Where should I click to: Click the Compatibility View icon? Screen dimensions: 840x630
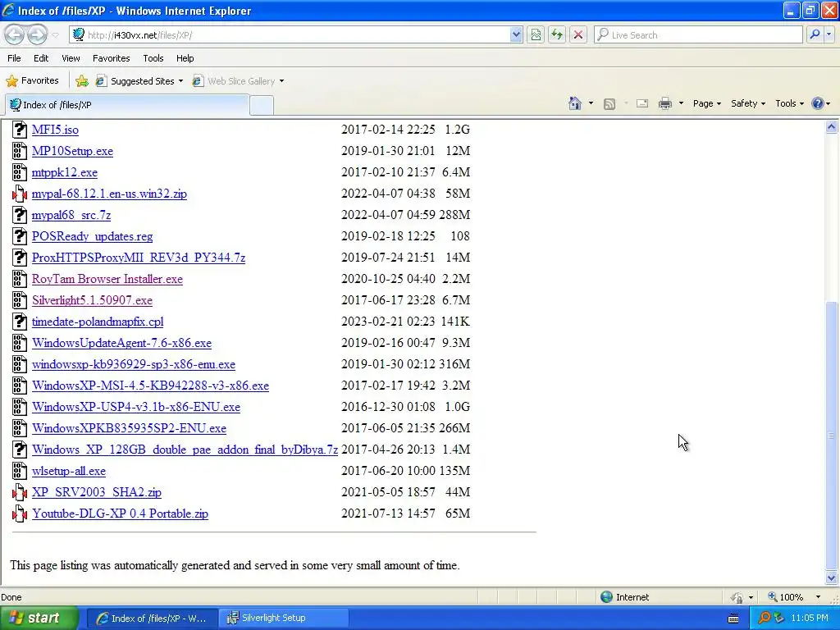(535, 34)
